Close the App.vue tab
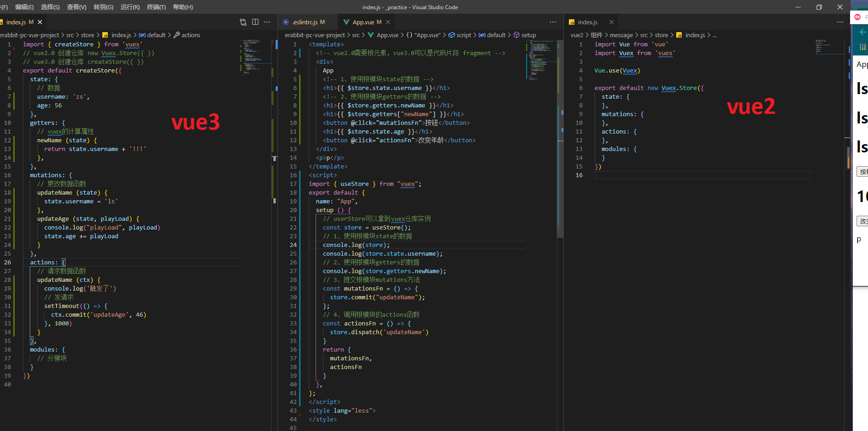Screen dimensions: 868x431 [x=388, y=22]
